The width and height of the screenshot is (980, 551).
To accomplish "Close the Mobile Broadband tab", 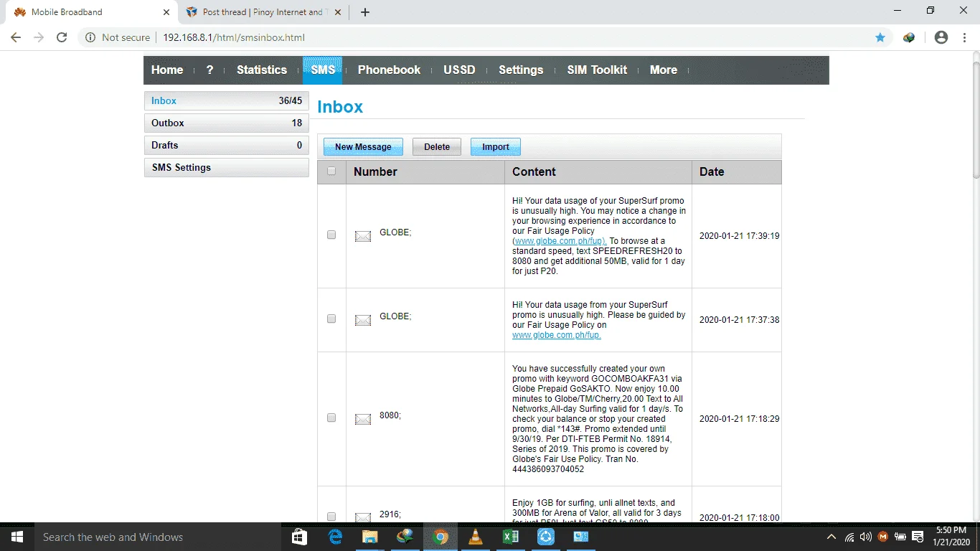I will pos(166,12).
